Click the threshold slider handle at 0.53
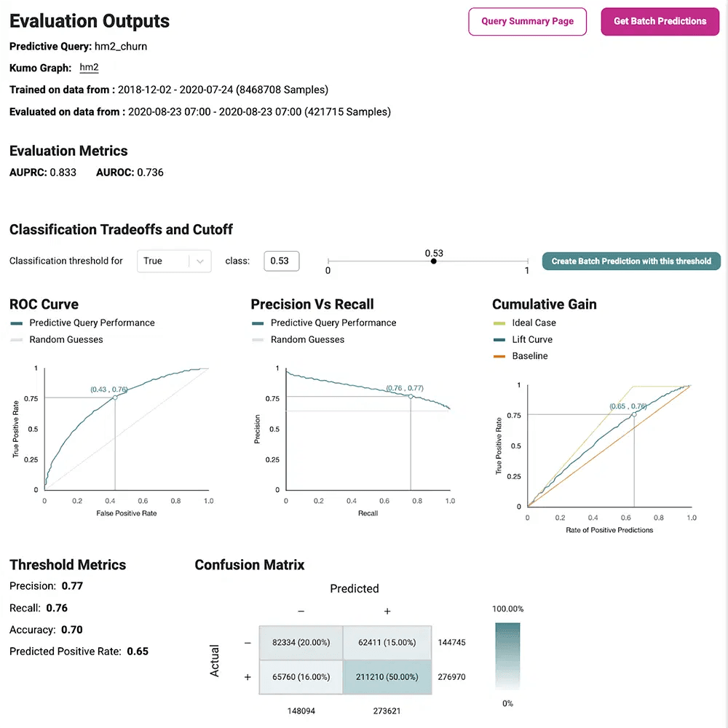728x728 pixels. [x=434, y=261]
